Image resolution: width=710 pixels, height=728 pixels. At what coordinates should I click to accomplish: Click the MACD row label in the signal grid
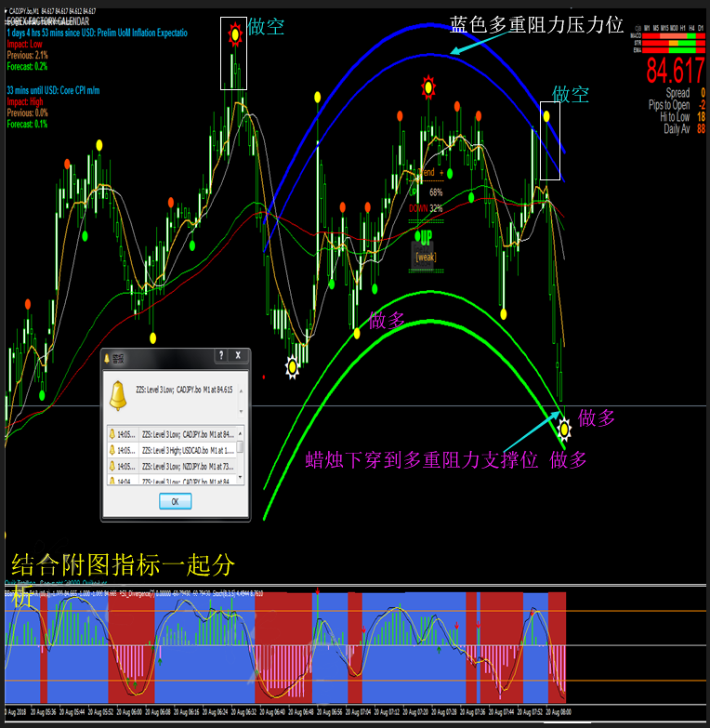[636, 35]
